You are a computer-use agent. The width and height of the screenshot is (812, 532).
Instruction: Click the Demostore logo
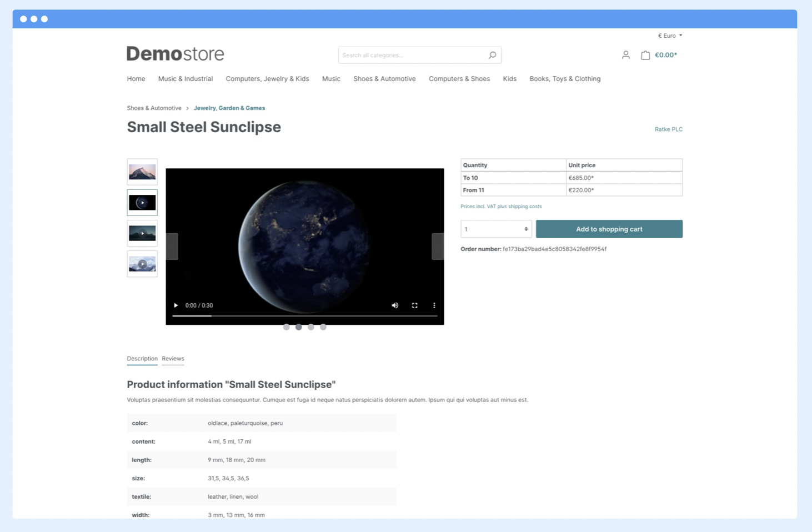[x=176, y=54]
